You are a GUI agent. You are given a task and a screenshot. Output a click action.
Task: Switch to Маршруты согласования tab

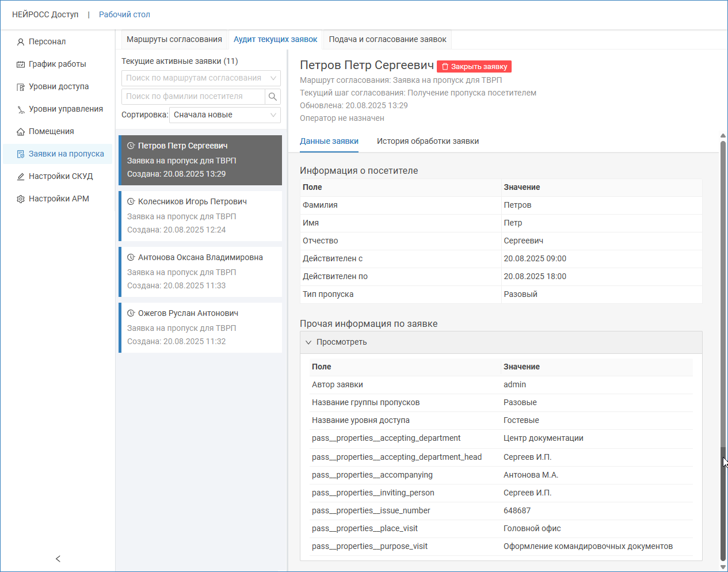click(x=174, y=40)
